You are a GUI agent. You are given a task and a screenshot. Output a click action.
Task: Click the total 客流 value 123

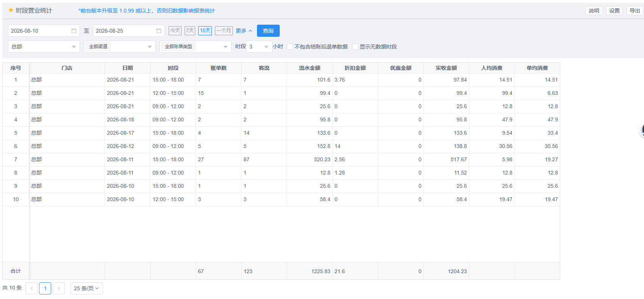pyautogui.click(x=248, y=271)
